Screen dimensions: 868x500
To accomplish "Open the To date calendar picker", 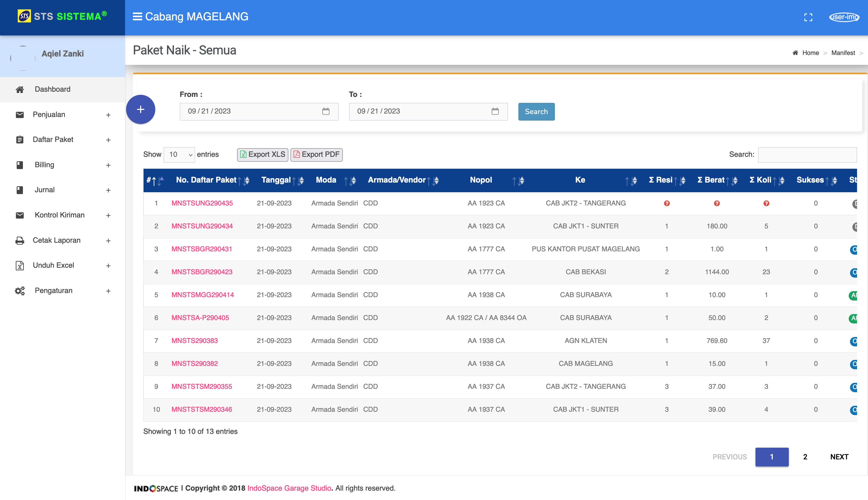I will pyautogui.click(x=495, y=111).
